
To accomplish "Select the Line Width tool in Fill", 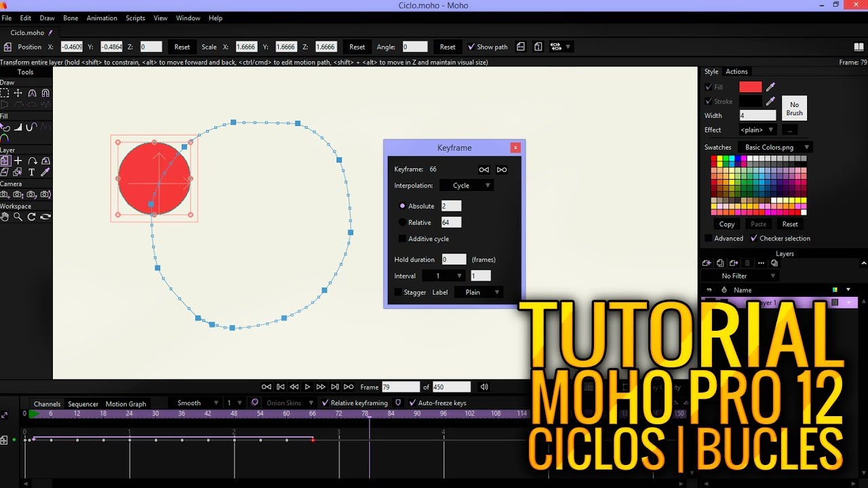I will [18, 127].
